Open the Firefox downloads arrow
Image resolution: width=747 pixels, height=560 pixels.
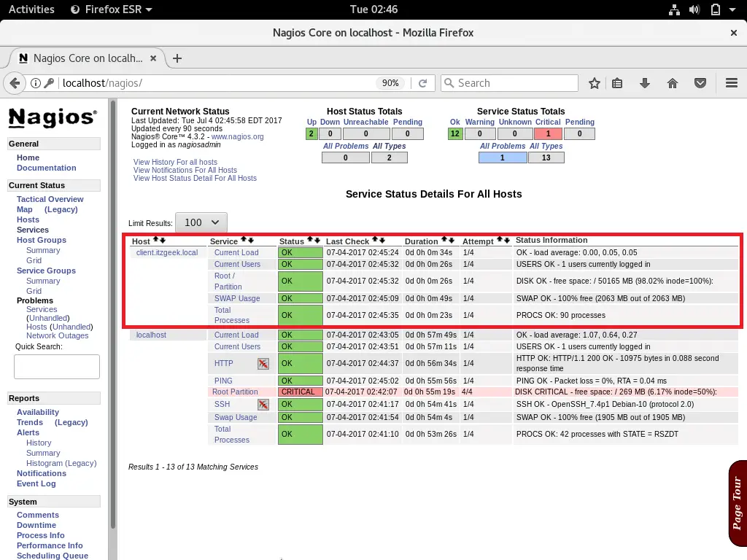[645, 83]
